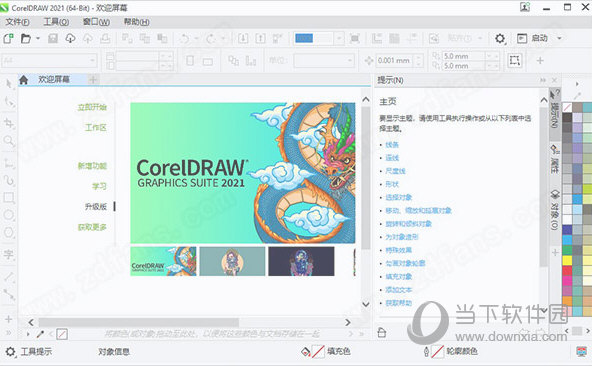This screenshot has width=592, height=366.
Task: Click the 新增功能 link
Action: point(92,166)
